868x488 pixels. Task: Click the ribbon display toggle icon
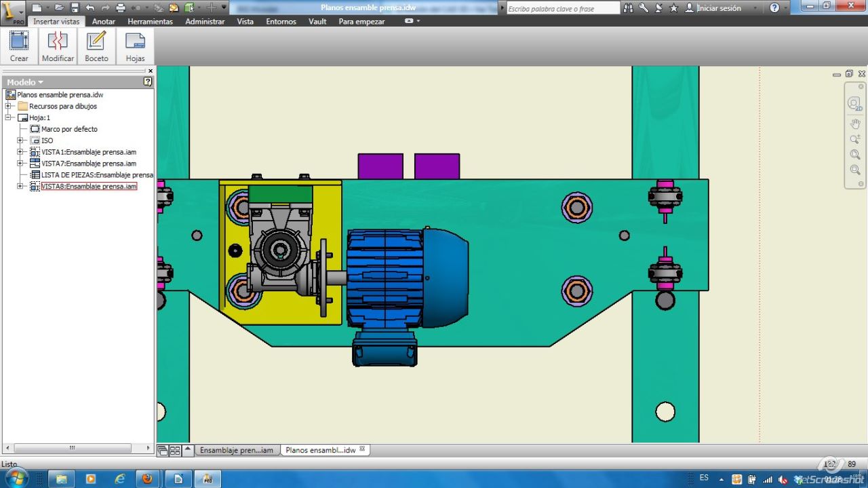coord(409,21)
